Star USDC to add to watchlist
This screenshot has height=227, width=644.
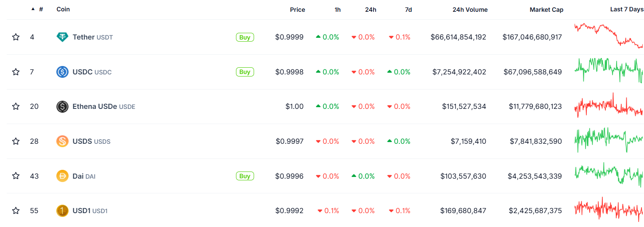click(16, 72)
